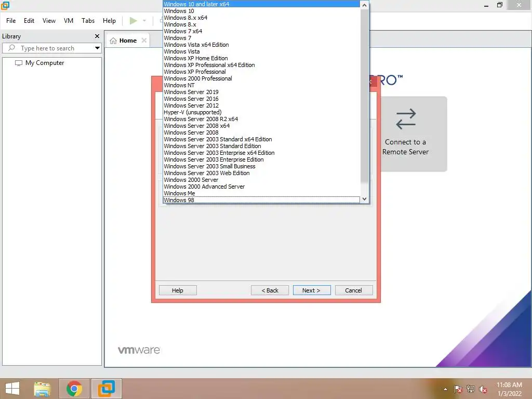The image size is (532, 399).
Task: Select Windows 98
Action: pos(261,200)
